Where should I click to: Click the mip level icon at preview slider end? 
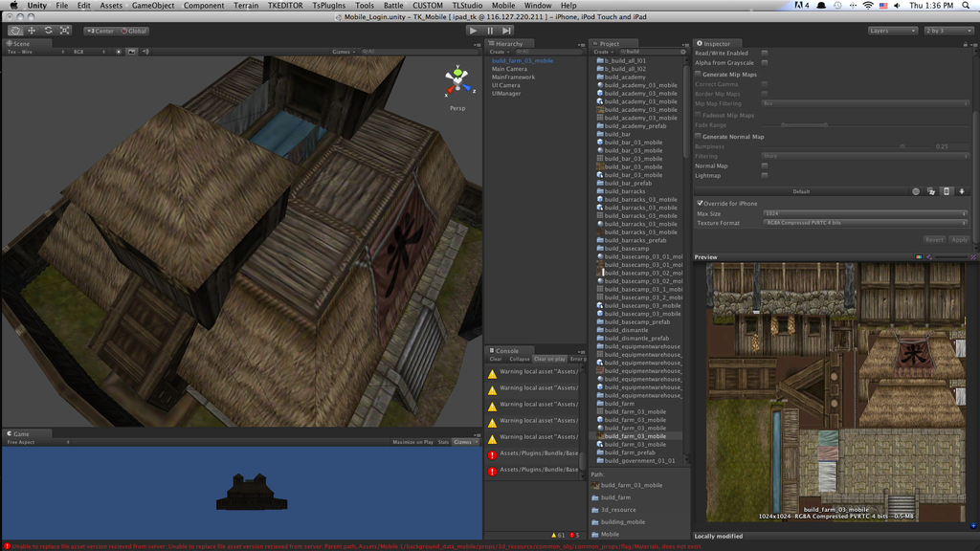coord(973,256)
